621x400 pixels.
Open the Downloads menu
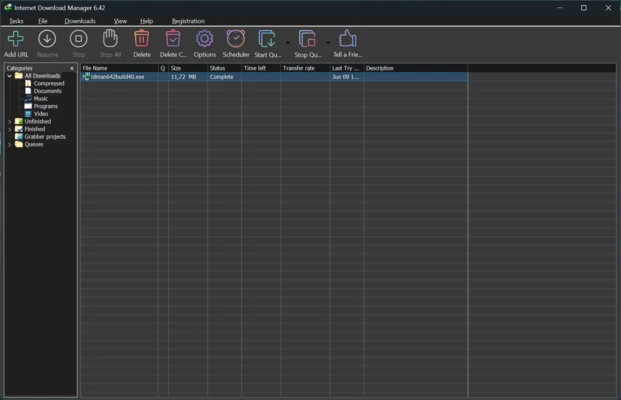pyautogui.click(x=80, y=21)
